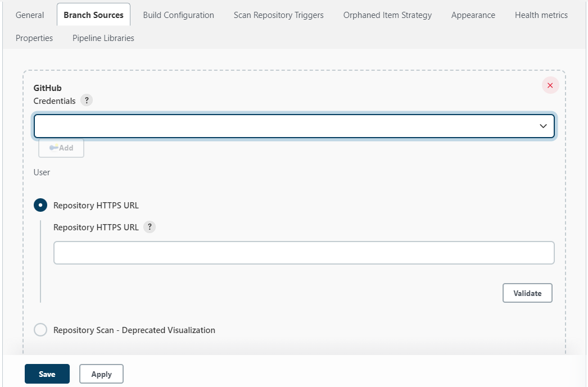Go to the Properties tab
Viewport: 588px width, 387px height.
point(34,38)
